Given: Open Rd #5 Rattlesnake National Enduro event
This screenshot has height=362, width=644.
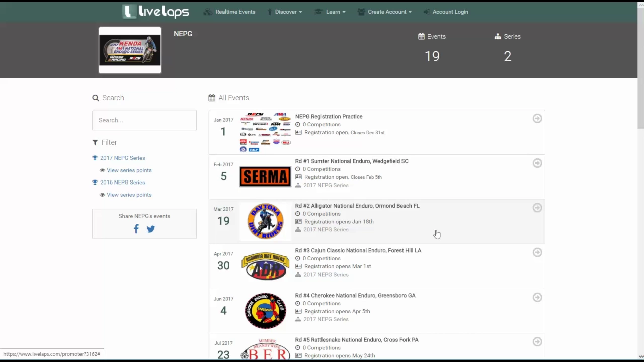Looking at the screenshot, I should (x=357, y=340).
